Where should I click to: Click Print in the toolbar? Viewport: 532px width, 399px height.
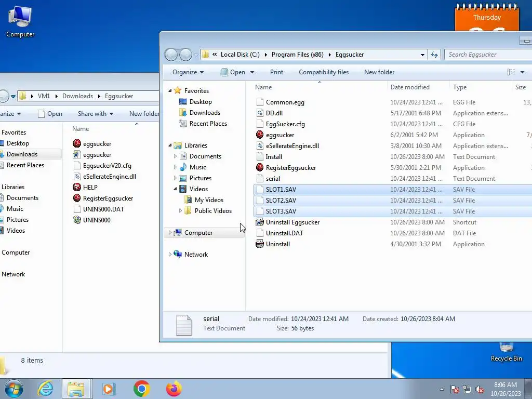[276, 72]
